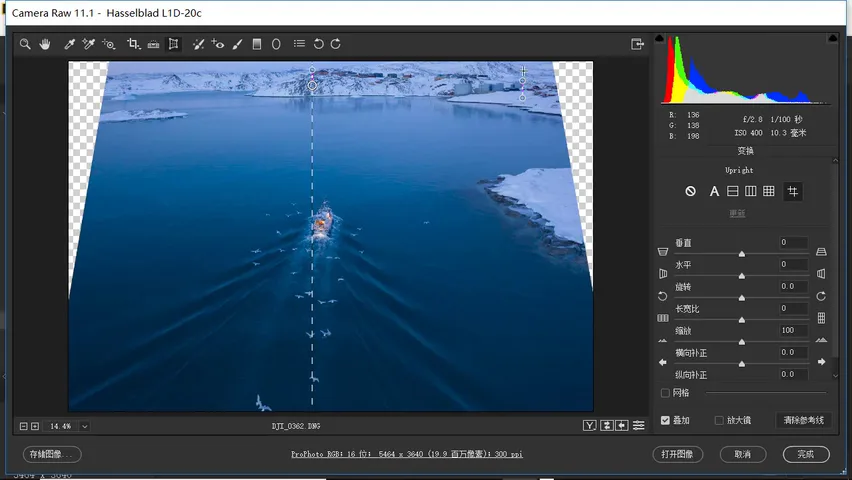Zoom in with the plus button
The width and height of the screenshot is (852, 480).
point(35,426)
